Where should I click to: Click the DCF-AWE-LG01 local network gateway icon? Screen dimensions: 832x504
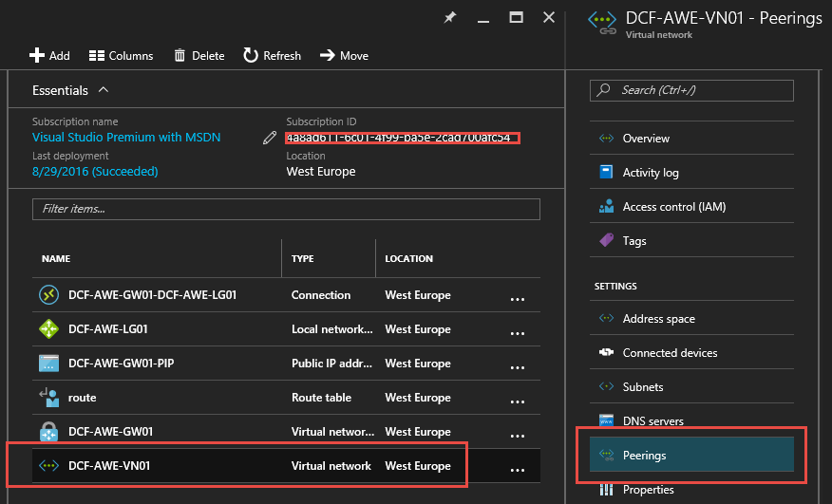click(x=49, y=329)
